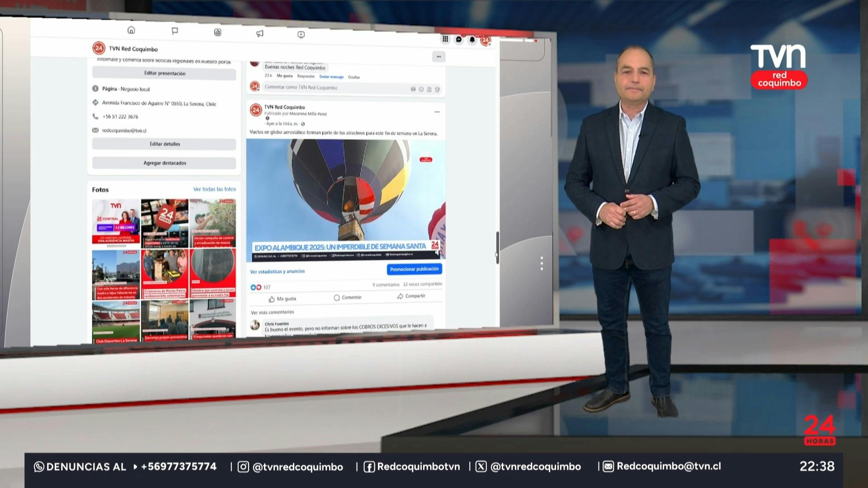
Task: Click the emoji icon in comment box
Action: tap(421, 89)
